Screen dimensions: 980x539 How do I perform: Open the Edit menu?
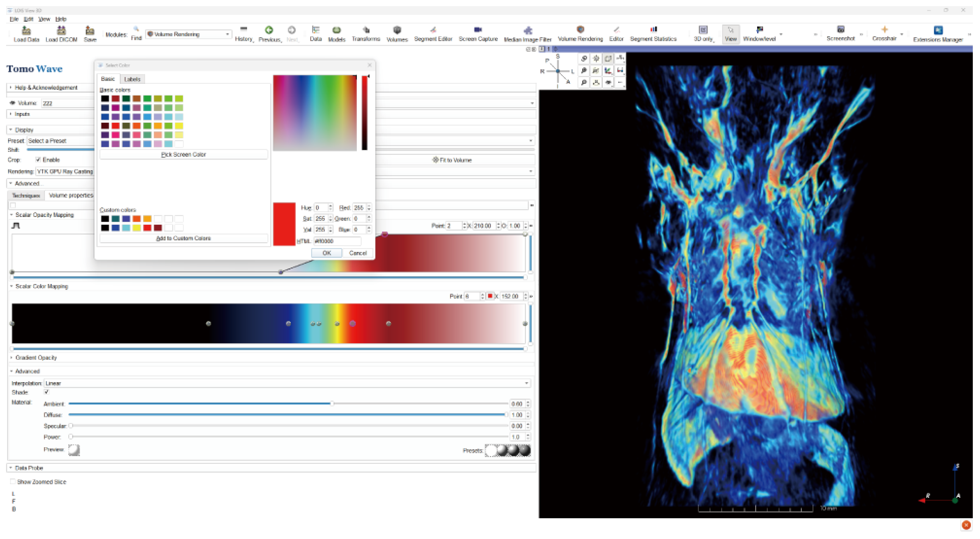(x=28, y=19)
